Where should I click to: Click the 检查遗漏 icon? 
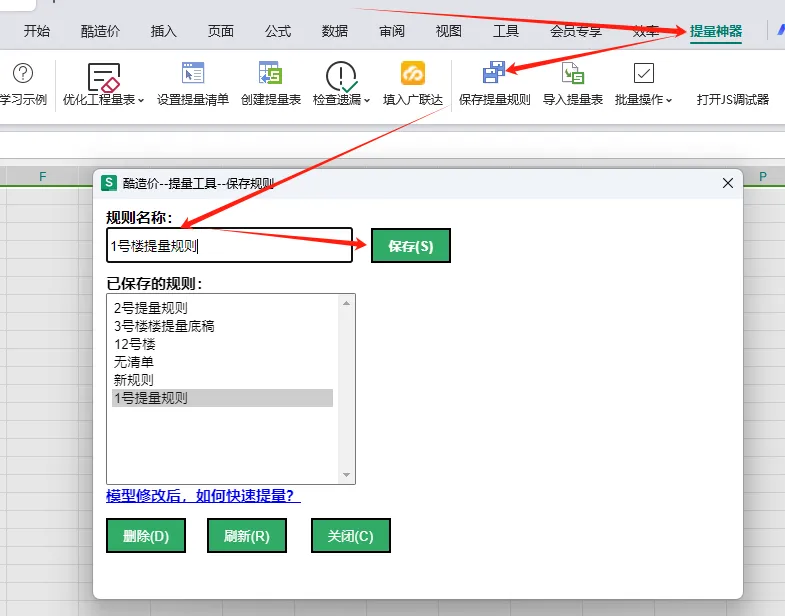click(x=341, y=76)
